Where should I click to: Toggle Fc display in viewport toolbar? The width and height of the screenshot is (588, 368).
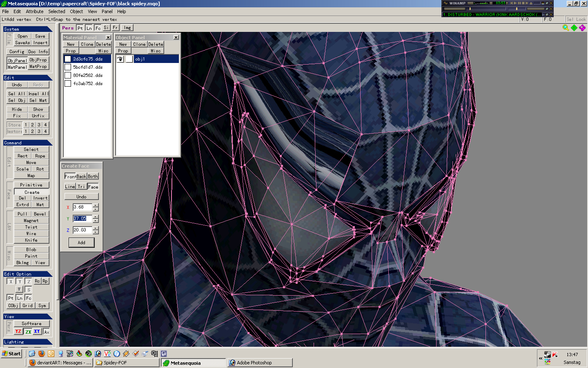[x=98, y=28]
